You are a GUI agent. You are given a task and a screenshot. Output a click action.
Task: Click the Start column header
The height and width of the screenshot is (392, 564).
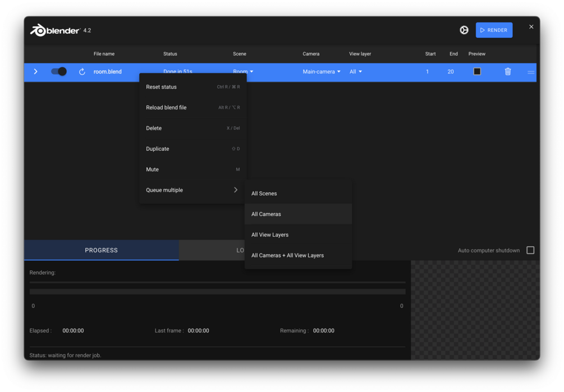430,54
